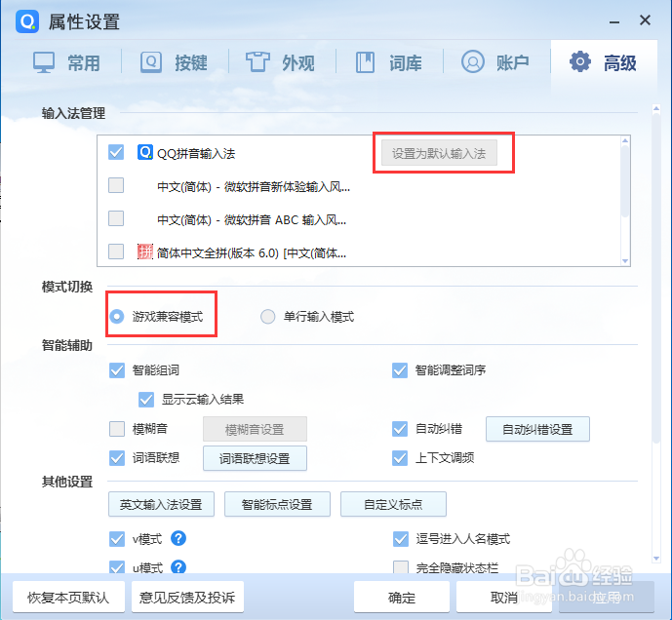This screenshot has height=620, width=672.
Task: Select 游戏兼容模式 radio button
Action: [117, 317]
